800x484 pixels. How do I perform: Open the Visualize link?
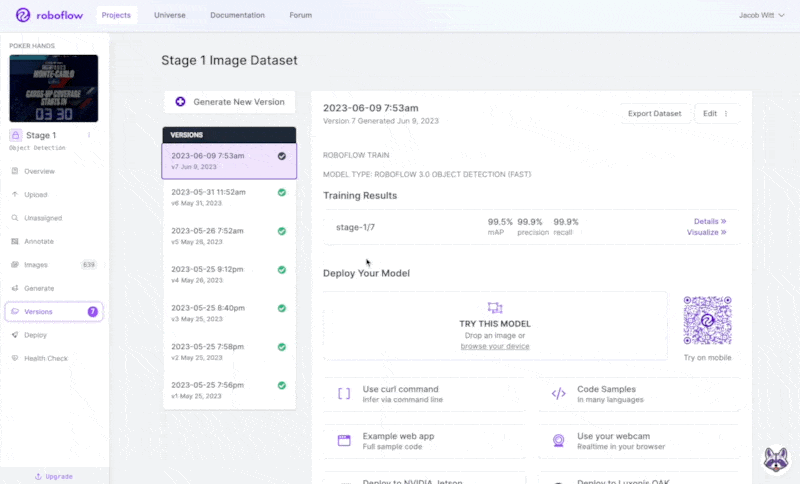706,232
